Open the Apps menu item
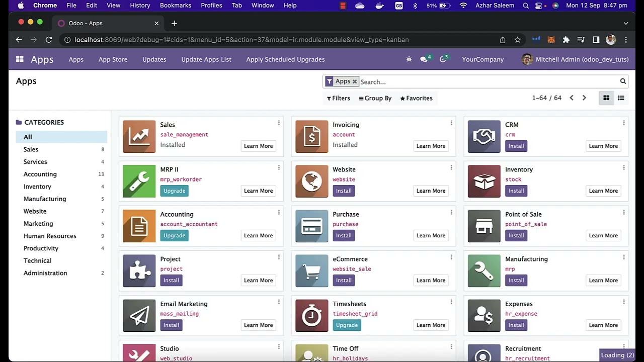Screen dimensions: 644x362 (x=76, y=59)
